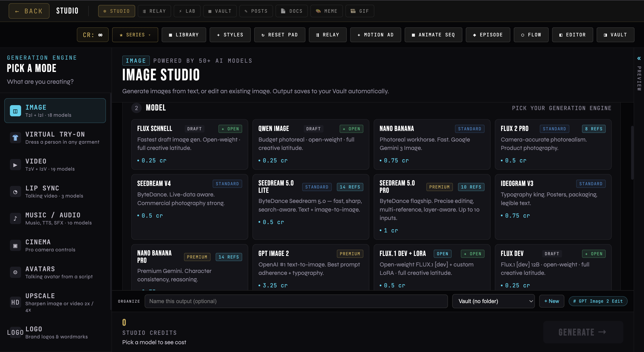
Task: Click the CR infinity credits indicator
Action: coord(93,35)
